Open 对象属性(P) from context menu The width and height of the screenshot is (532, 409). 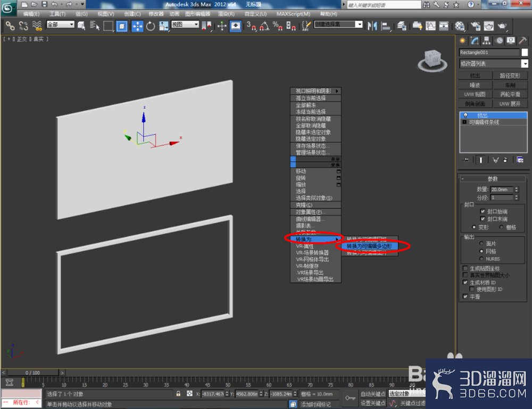[315, 212]
